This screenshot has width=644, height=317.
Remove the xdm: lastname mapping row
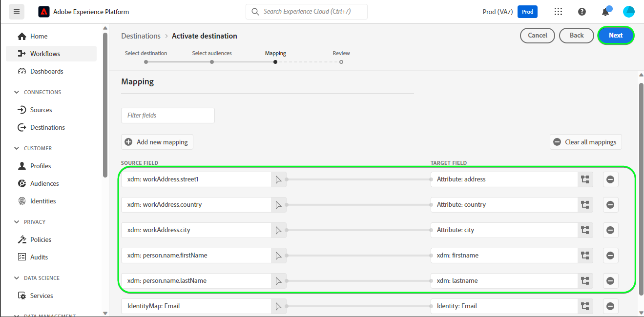tap(610, 281)
